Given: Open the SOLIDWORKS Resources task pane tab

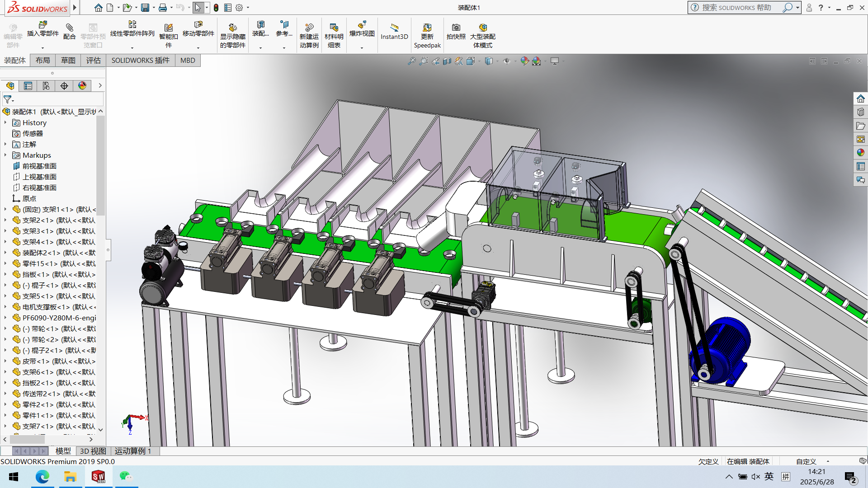Looking at the screenshot, I should [861, 99].
